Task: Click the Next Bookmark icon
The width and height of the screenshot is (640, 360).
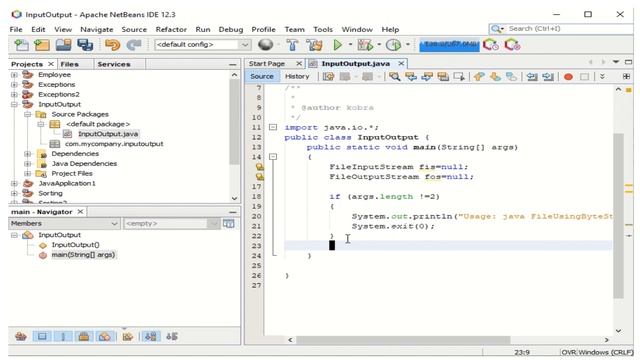Action: click(495, 77)
